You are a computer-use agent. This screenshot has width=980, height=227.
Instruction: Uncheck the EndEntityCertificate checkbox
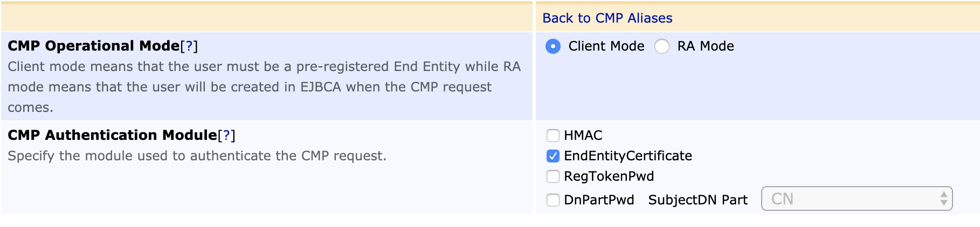(x=553, y=156)
